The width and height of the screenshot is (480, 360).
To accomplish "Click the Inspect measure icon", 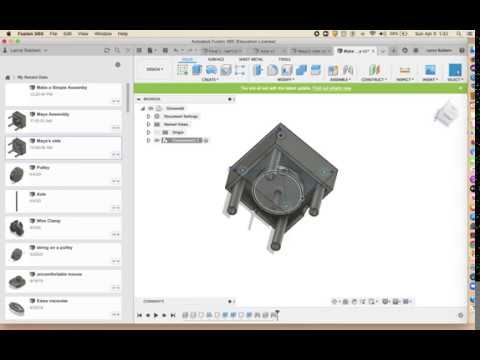I will (405, 70).
